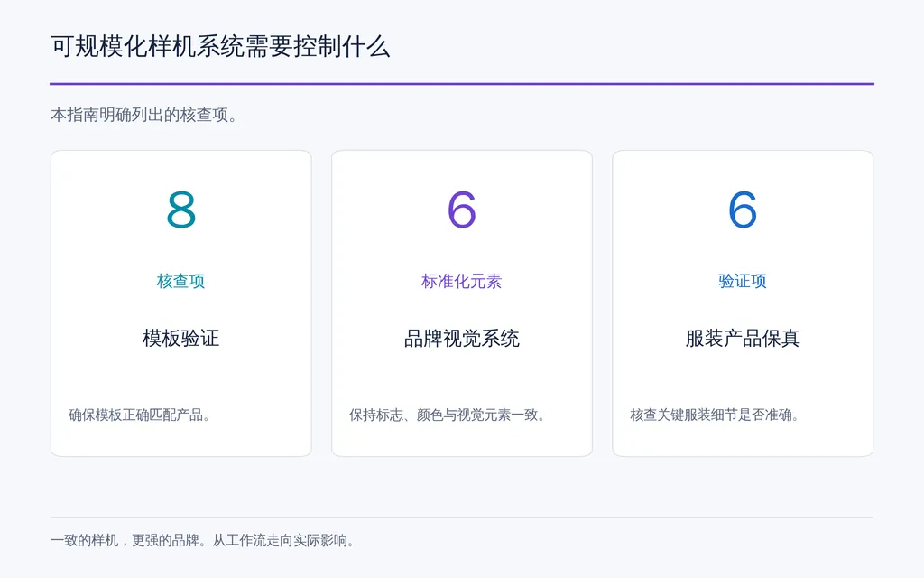Select the card title 品牌视觉系统
The height and width of the screenshot is (578, 924).
(461, 338)
